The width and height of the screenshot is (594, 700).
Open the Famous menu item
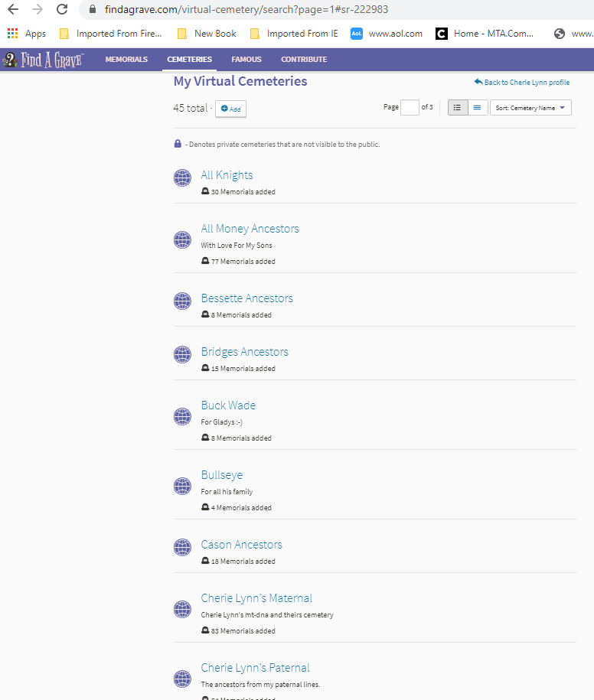(x=246, y=60)
